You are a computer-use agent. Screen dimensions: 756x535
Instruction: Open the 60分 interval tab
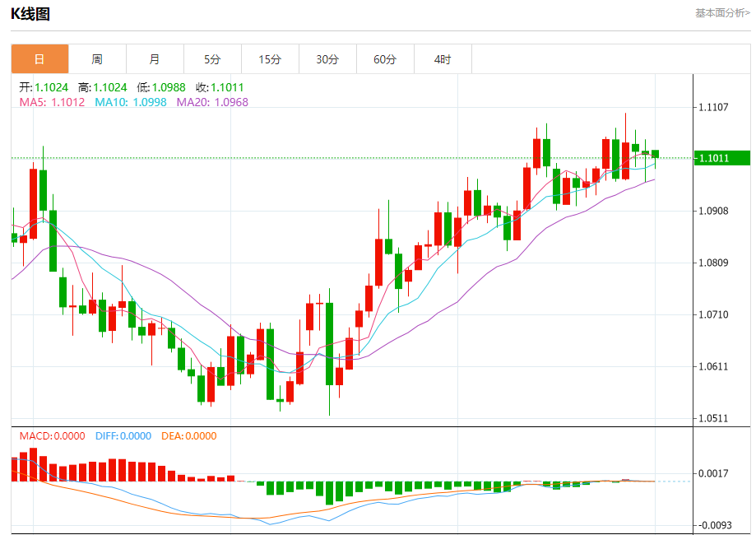[385, 59]
